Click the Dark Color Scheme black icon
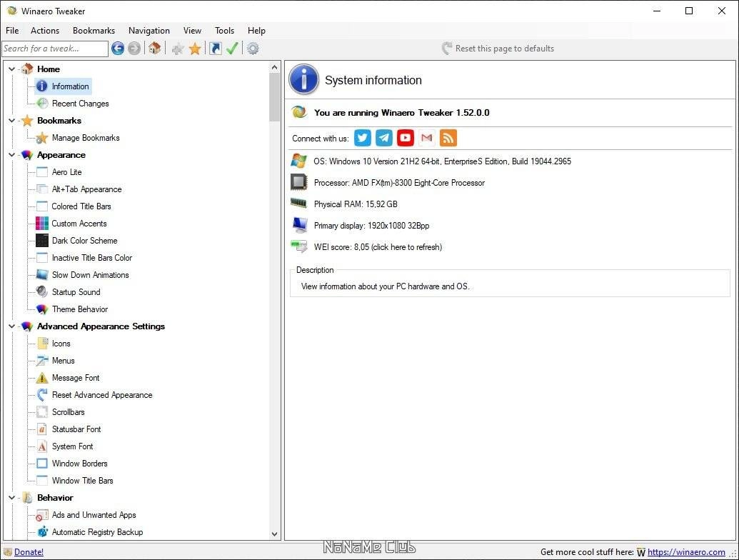Screen dimensions: 739x560 coord(42,241)
